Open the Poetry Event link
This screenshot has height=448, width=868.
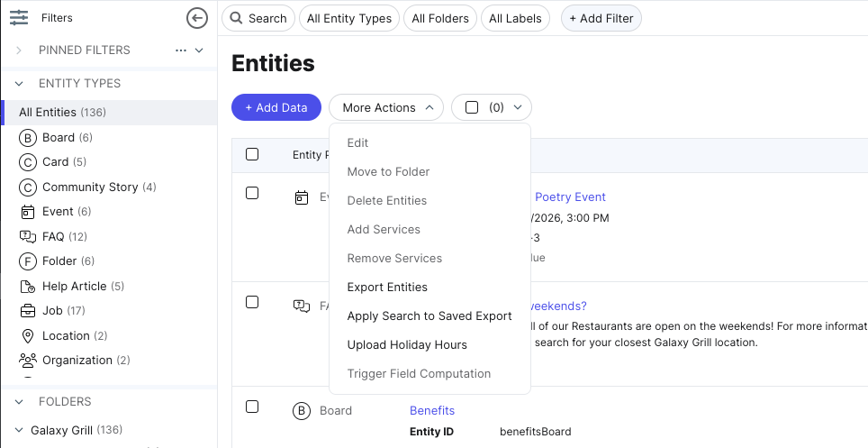pyautogui.click(x=570, y=197)
